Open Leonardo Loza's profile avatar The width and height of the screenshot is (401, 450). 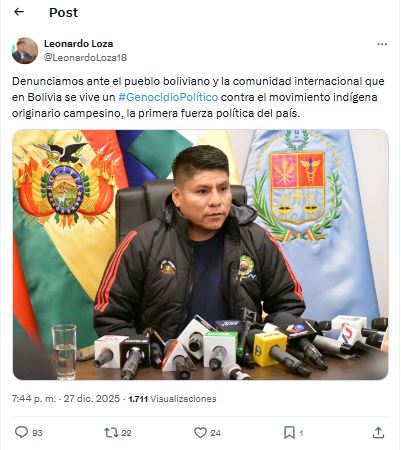[x=25, y=51]
